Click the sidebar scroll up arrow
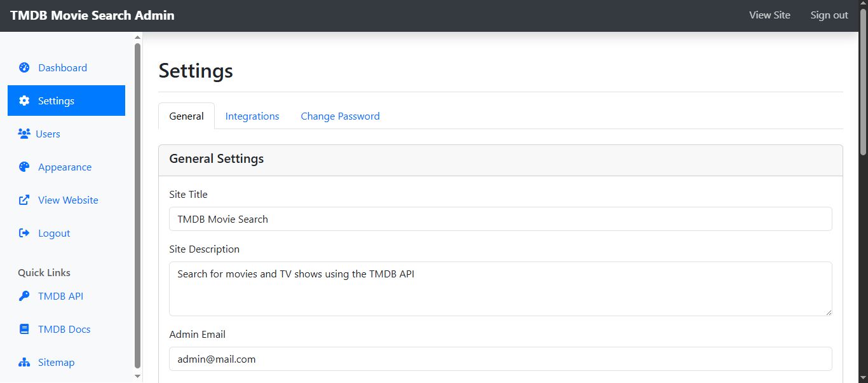 click(x=138, y=38)
